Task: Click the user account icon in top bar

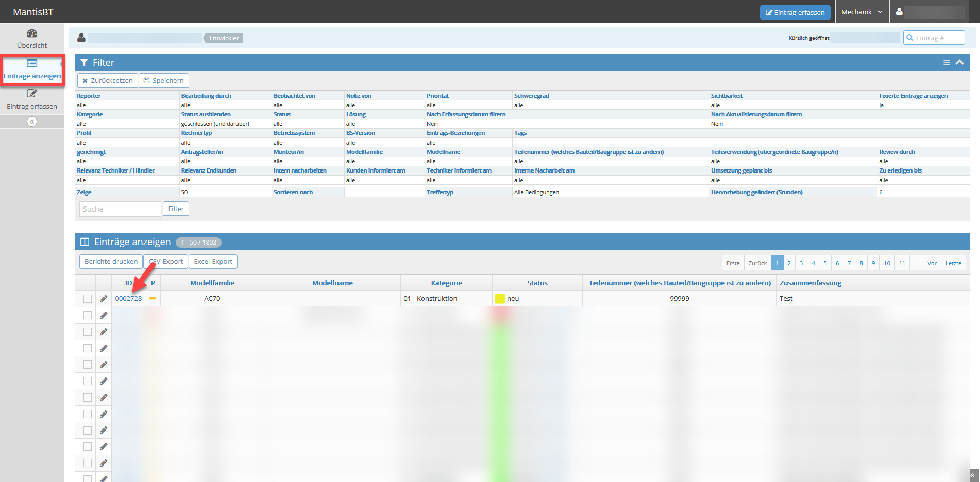Action: tap(899, 12)
